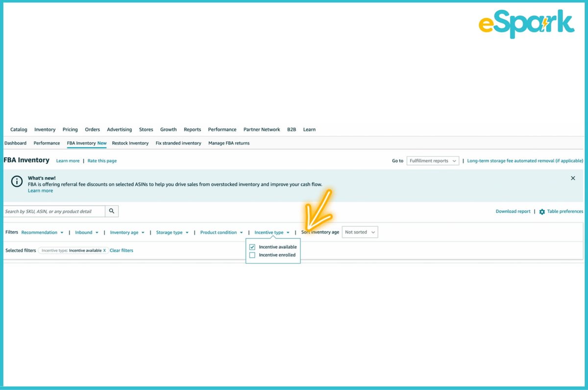Focus the Search by SKU, ASIN field
Screen dimensions: 588x390
click(54, 211)
